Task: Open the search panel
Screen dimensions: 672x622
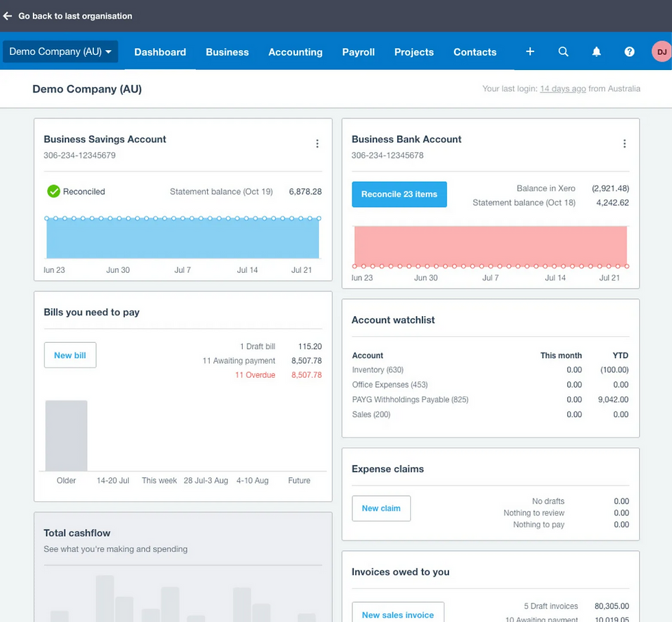Action: [x=563, y=51]
